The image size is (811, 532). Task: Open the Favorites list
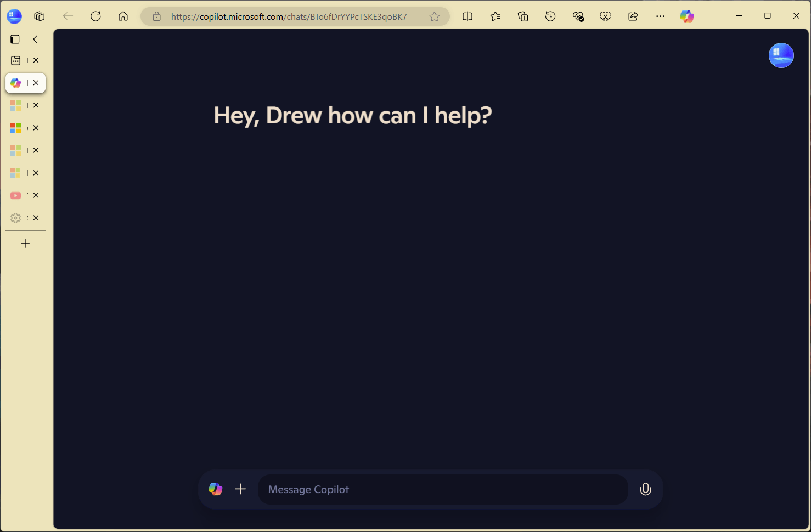coord(495,16)
